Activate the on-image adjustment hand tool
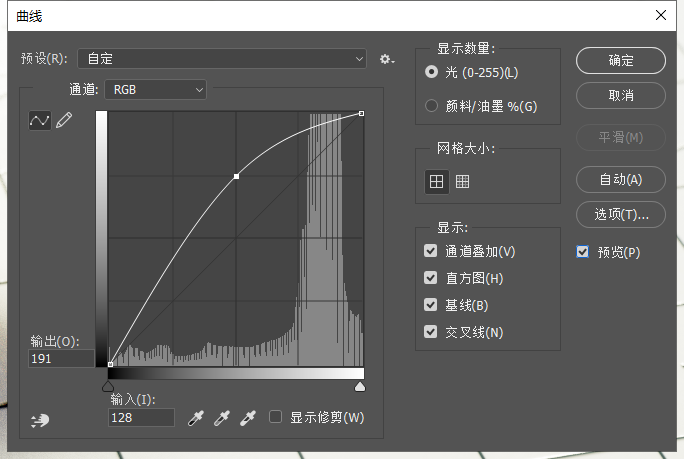This screenshot has height=459, width=684. pyautogui.click(x=40, y=421)
